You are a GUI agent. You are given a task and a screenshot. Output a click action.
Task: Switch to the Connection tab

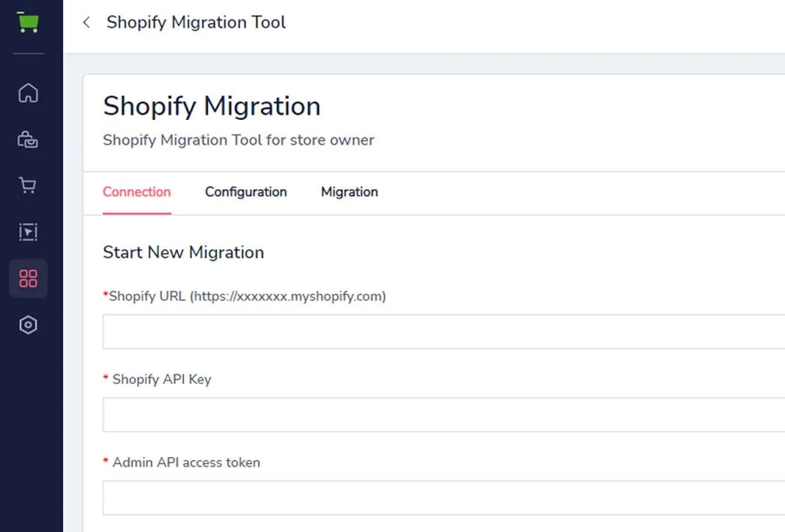137,192
